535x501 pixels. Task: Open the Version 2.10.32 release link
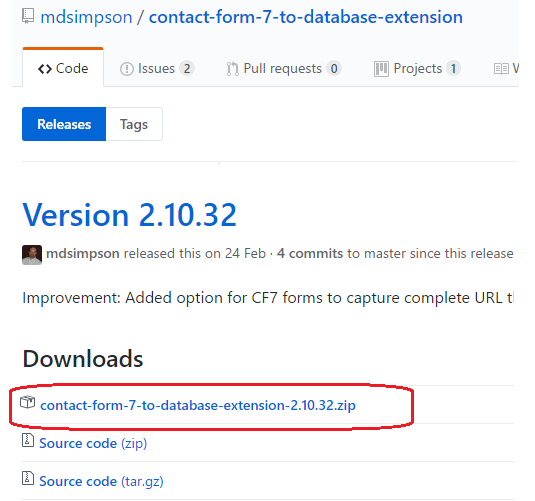tap(130, 215)
